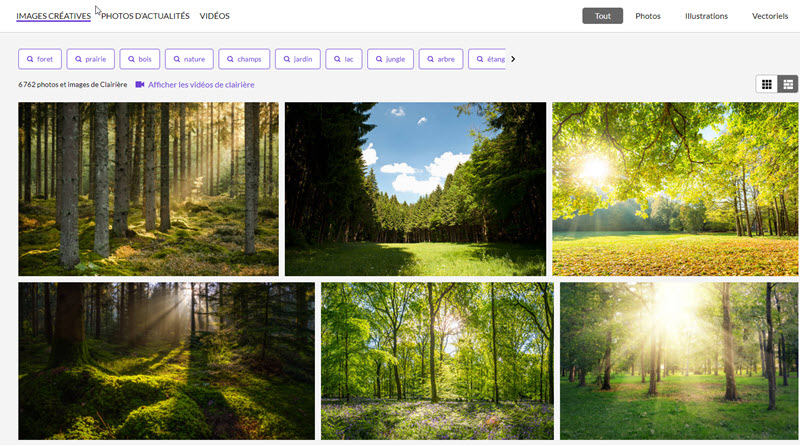Show more suggestion tags with right chevron

click(513, 59)
